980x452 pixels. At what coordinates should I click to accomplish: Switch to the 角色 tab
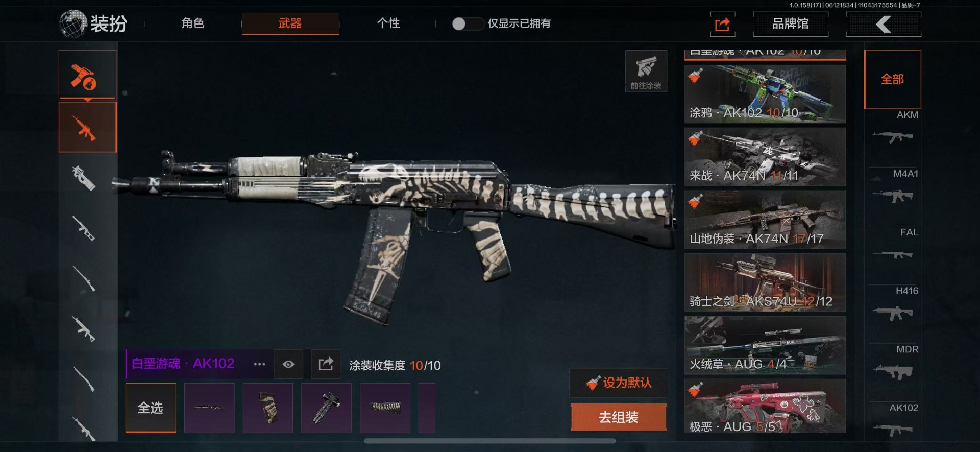pos(193,23)
